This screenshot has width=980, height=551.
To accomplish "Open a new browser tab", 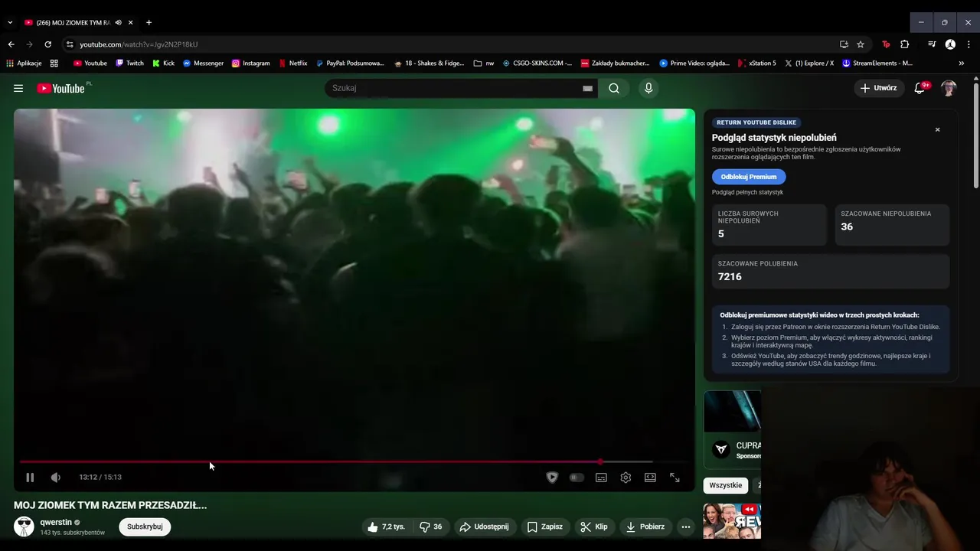I will click(149, 23).
